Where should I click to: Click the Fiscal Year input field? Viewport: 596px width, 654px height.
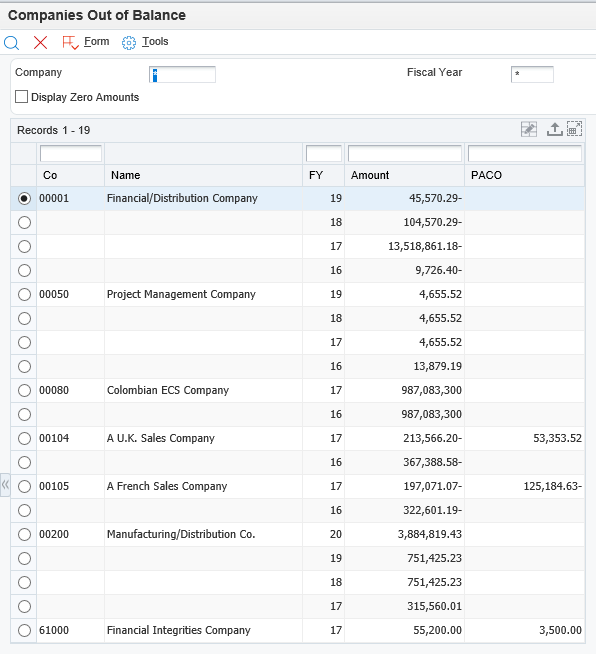point(532,74)
